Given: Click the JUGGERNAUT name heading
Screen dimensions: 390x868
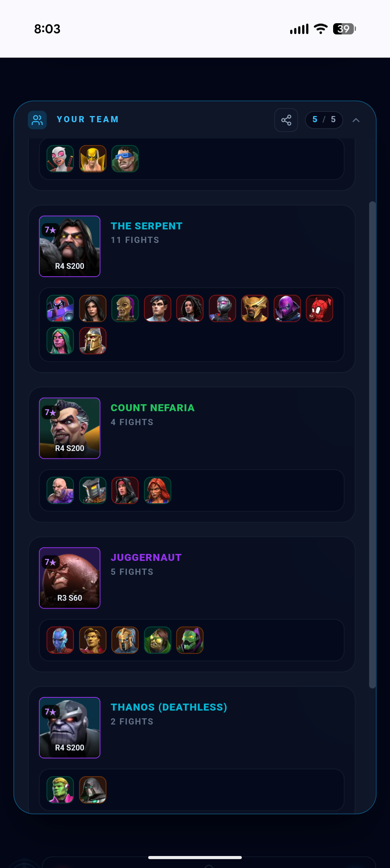Looking at the screenshot, I should (x=146, y=557).
